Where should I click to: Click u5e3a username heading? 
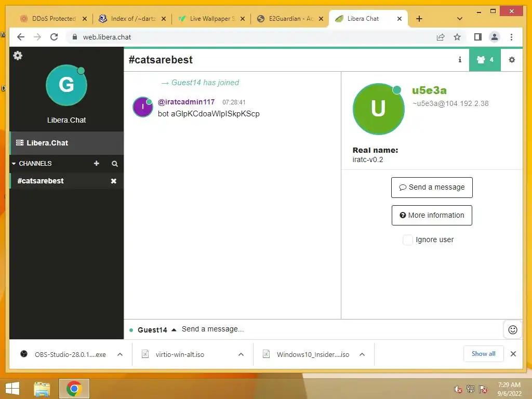[x=429, y=90]
